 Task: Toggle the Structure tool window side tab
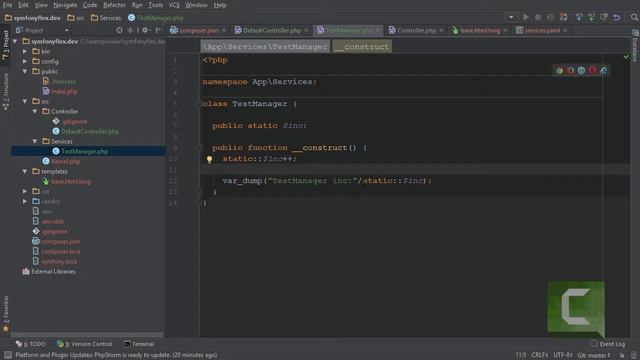point(5,91)
